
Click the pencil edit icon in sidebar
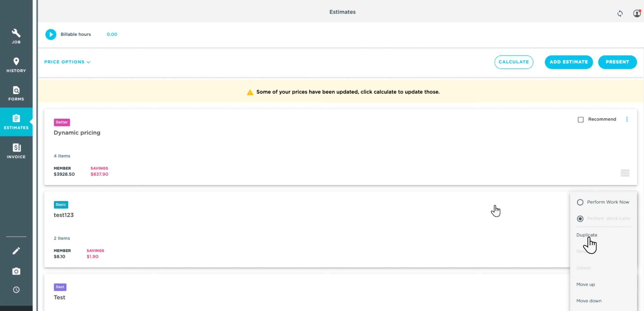pos(16,251)
